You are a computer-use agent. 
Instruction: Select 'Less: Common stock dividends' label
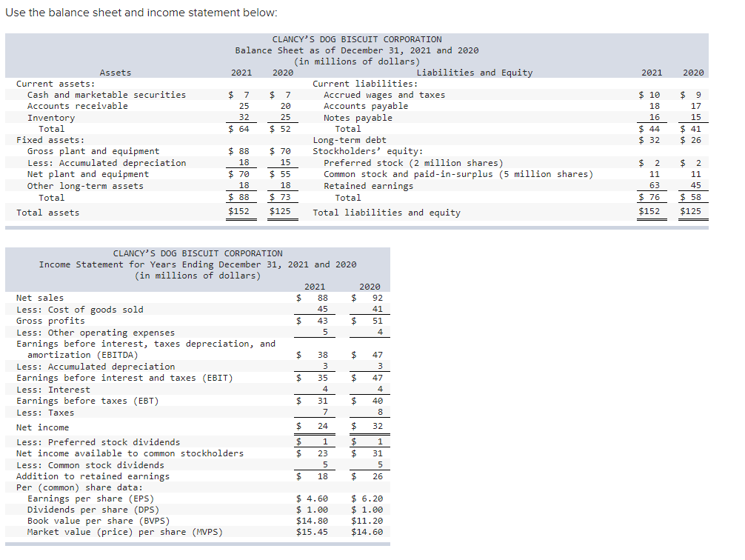point(90,465)
